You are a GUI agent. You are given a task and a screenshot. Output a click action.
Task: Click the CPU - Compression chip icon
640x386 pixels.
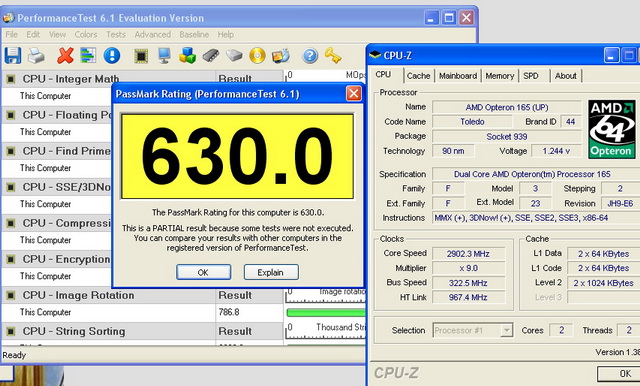pyautogui.click(x=11, y=223)
